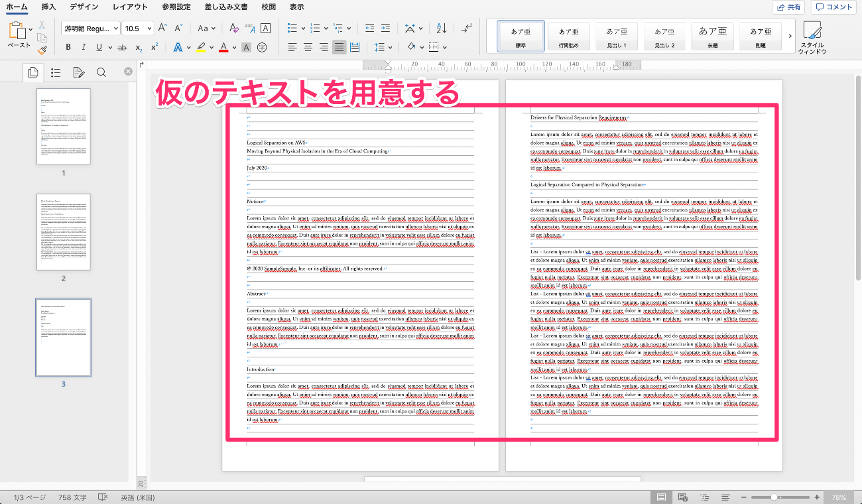Switch to draft view in status bar
Image resolution: width=862 pixels, height=504 pixels.
726,497
